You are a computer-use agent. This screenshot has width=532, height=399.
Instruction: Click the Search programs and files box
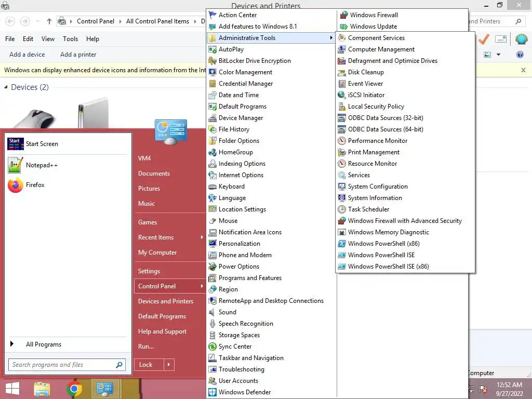click(x=67, y=365)
